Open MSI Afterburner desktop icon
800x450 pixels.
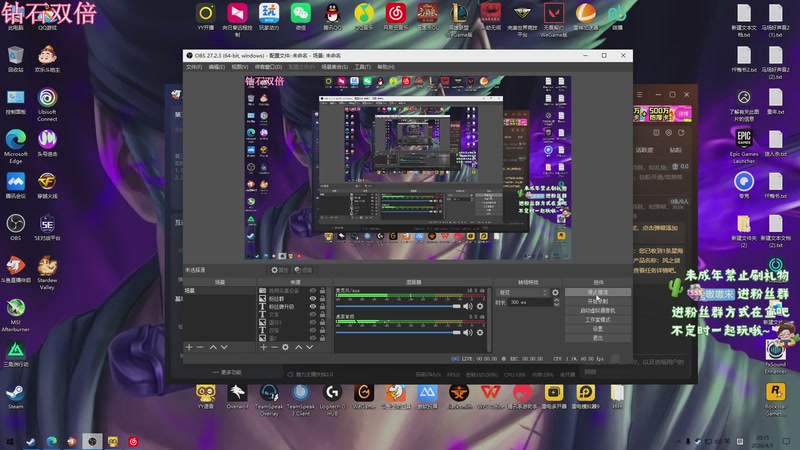pos(16,315)
